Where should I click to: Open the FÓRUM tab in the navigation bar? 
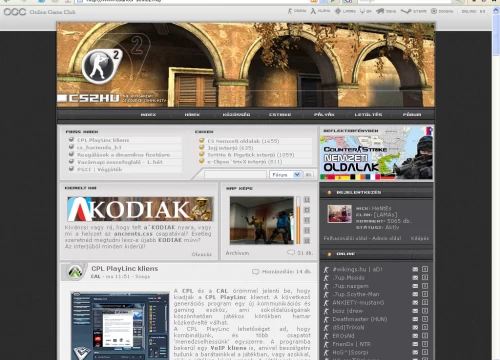coord(412,114)
